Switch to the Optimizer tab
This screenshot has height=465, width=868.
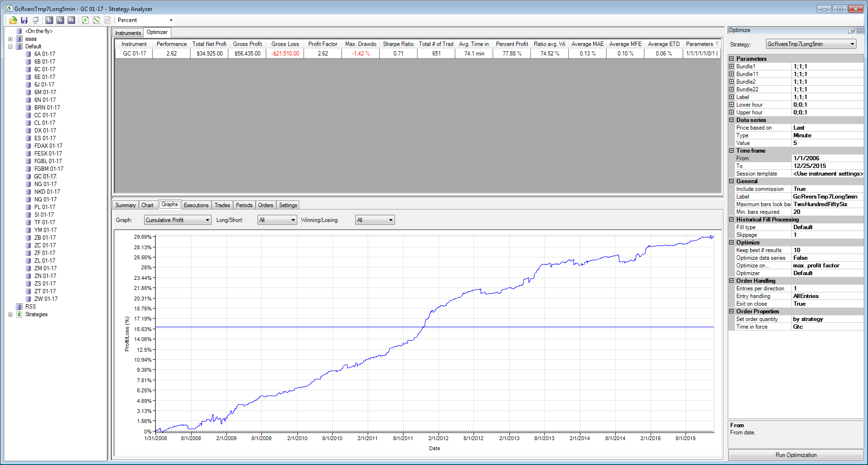point(157,32)
